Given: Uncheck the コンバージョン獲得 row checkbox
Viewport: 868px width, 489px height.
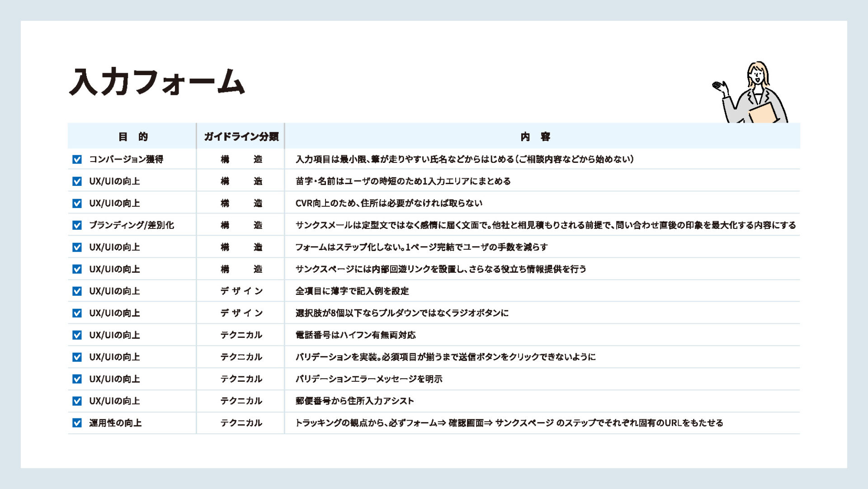Looking at the screenshot, I should tap(77, 159).
